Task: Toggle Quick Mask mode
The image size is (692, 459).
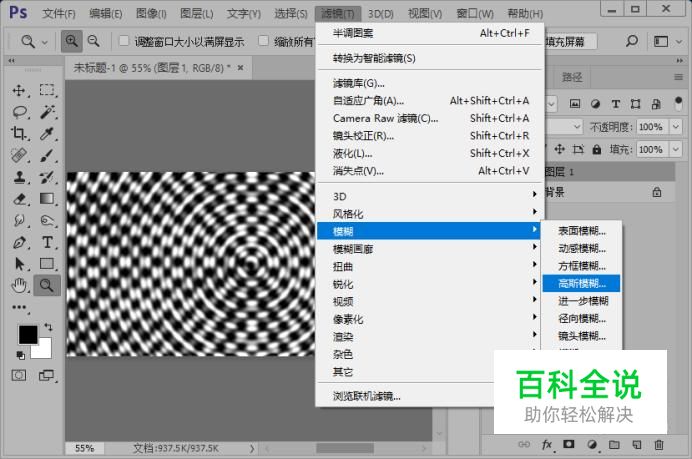Action: tap(19, 376)
